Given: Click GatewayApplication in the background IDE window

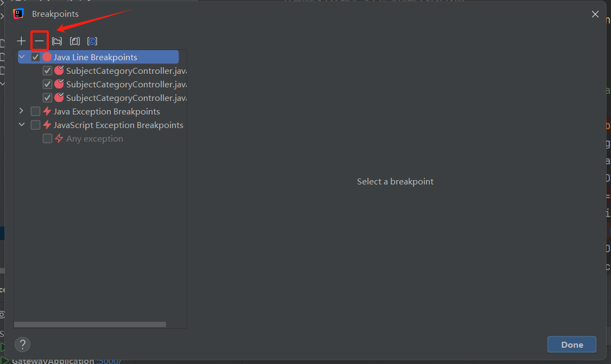Looking at the screenshot, I should pyautogui.click(x=53, y=361).
